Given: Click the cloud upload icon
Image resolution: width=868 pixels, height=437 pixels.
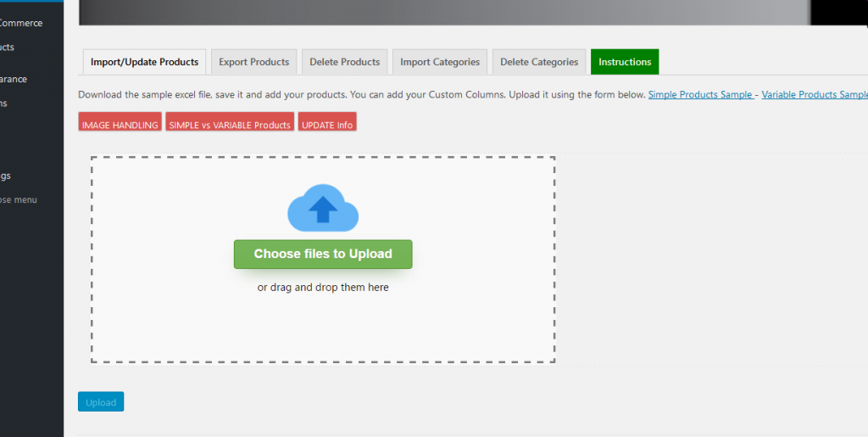Looking at the screenshot, I should point(323,208).
